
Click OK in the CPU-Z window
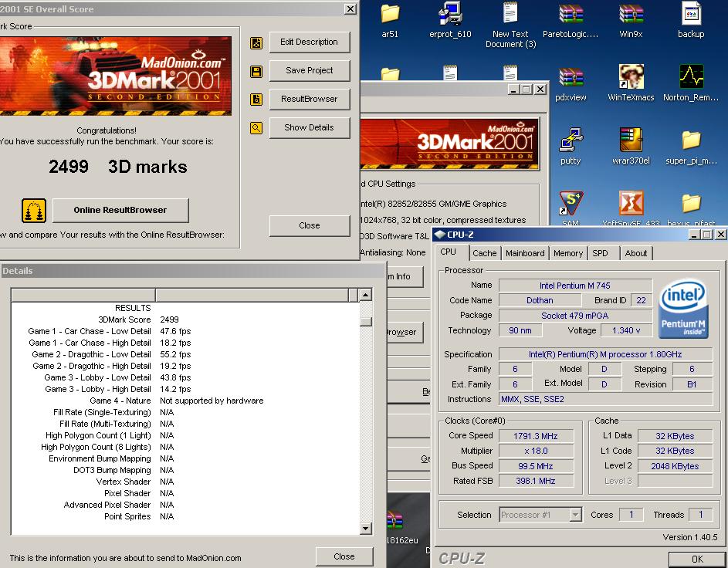click(x=697, y=560)
